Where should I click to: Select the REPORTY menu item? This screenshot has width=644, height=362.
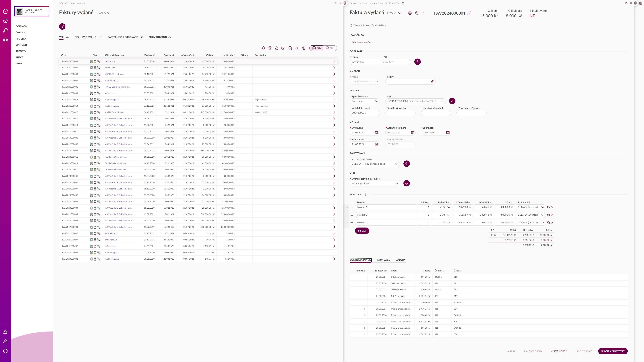coord(21,51)
